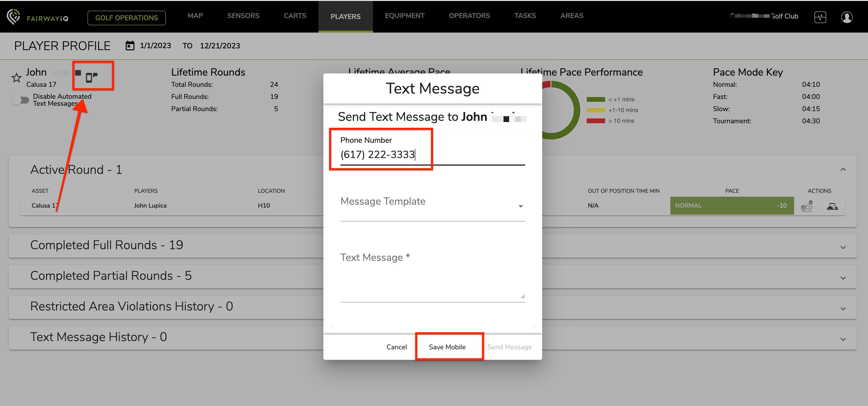The width and height of the screenshot is (868, 406).
Task: Open the user account profile icon
Action: coord(847,17)
